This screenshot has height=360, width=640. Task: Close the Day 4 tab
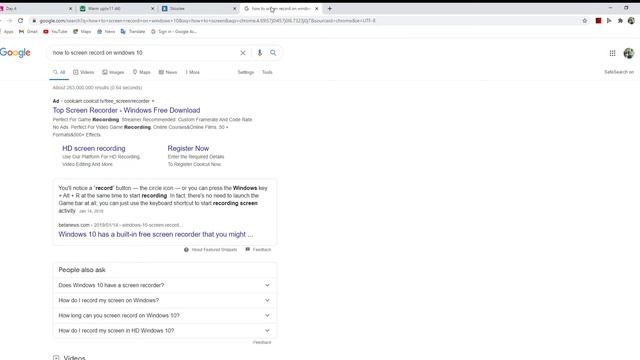pyautogui.click(x=70, y=8)
